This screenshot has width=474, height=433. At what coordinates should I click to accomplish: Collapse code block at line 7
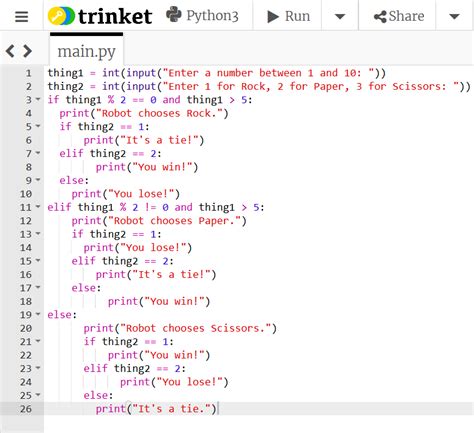[38, 153]
